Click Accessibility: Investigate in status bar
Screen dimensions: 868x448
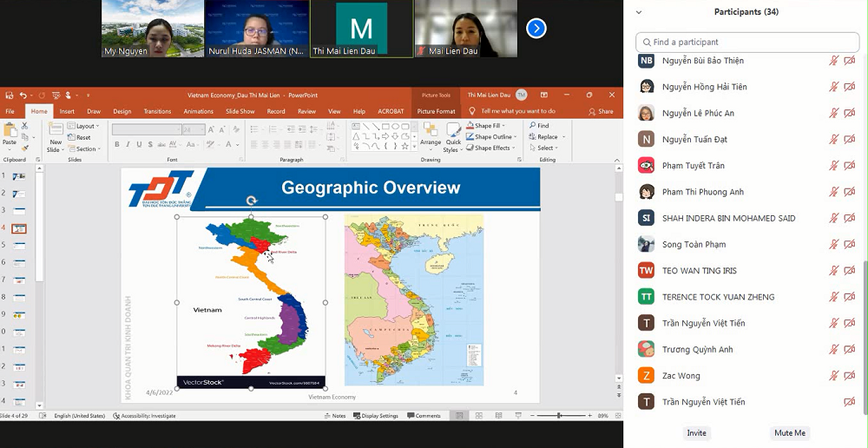[x=144, y=415]
